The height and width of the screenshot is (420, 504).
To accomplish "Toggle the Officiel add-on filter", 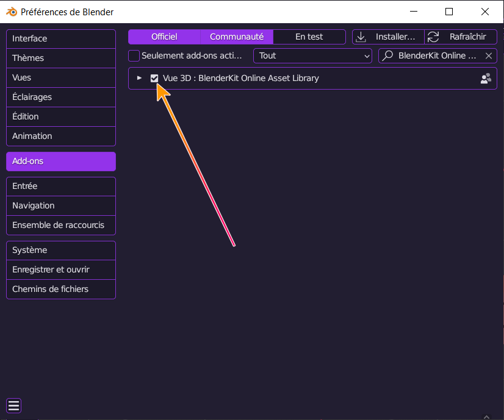I will coord(164,37).
